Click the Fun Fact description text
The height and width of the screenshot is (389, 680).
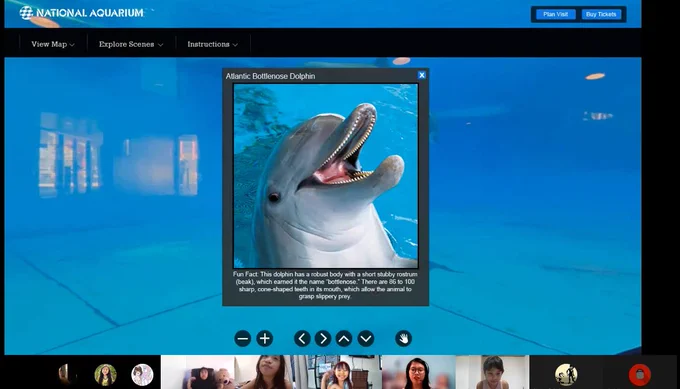pyautogui.click(x=325, y=285)
